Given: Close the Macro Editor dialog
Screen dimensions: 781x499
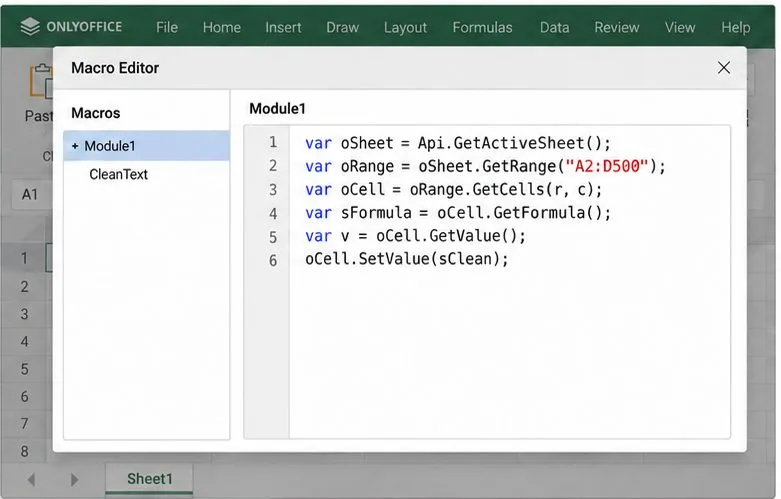Looking at the screenshot, I should coord(724,68).
